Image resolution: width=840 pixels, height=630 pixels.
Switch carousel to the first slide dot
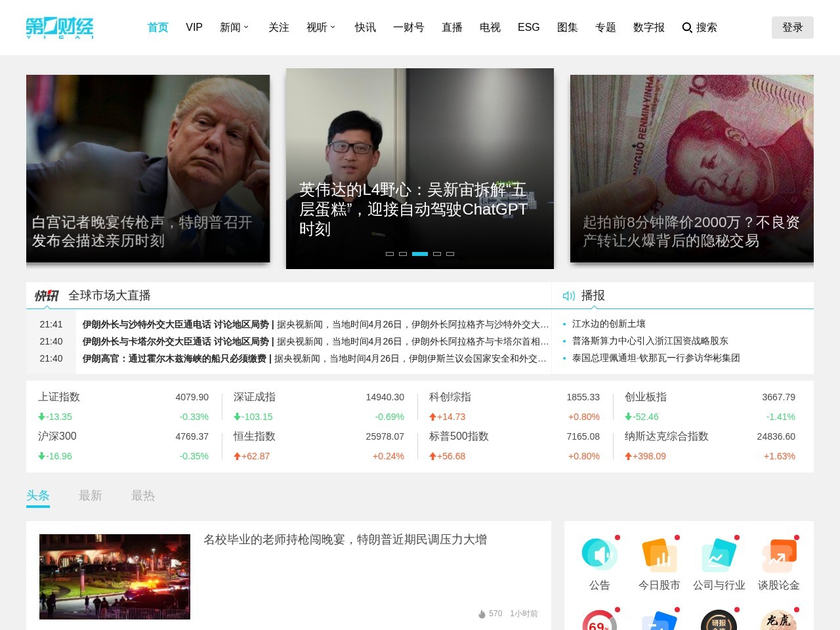[389, 254]
